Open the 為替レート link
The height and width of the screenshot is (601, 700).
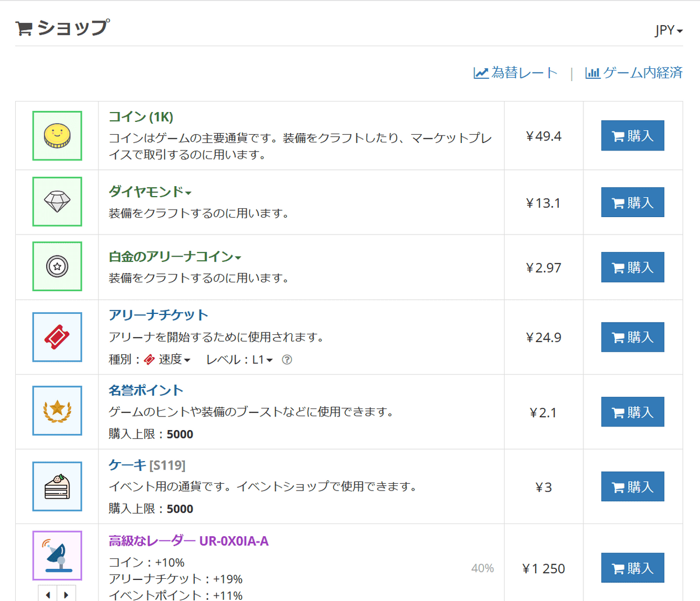tap(516, 73)
